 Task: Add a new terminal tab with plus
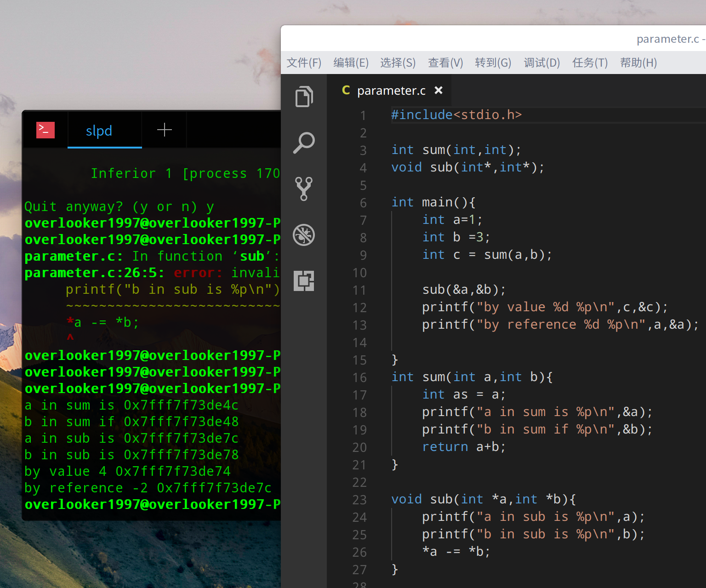click(164, 130)
